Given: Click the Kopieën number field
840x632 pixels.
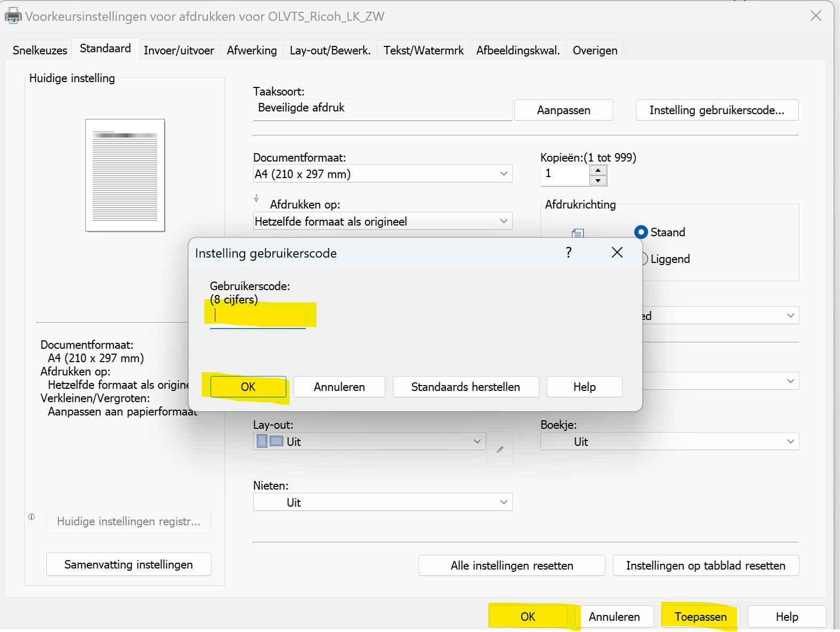Looking at the screenshot, I should click(x=565, y=175).
